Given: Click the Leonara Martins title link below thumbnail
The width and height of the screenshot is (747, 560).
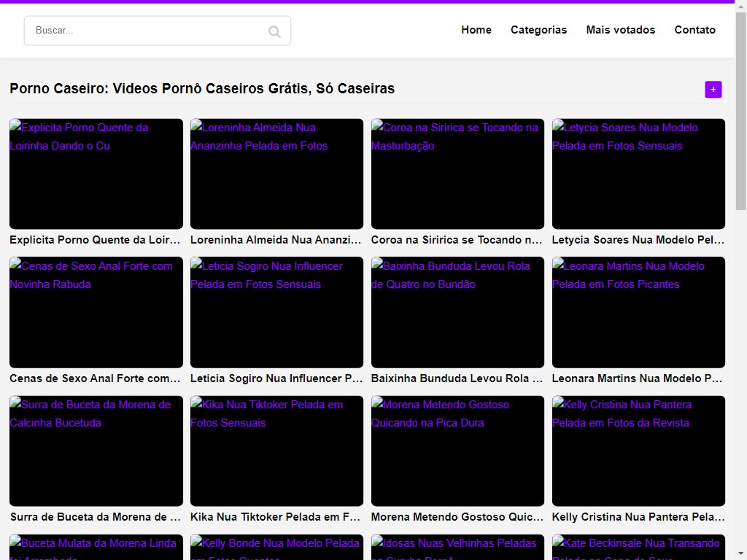Looking at the screenshot, I should 638,378.
